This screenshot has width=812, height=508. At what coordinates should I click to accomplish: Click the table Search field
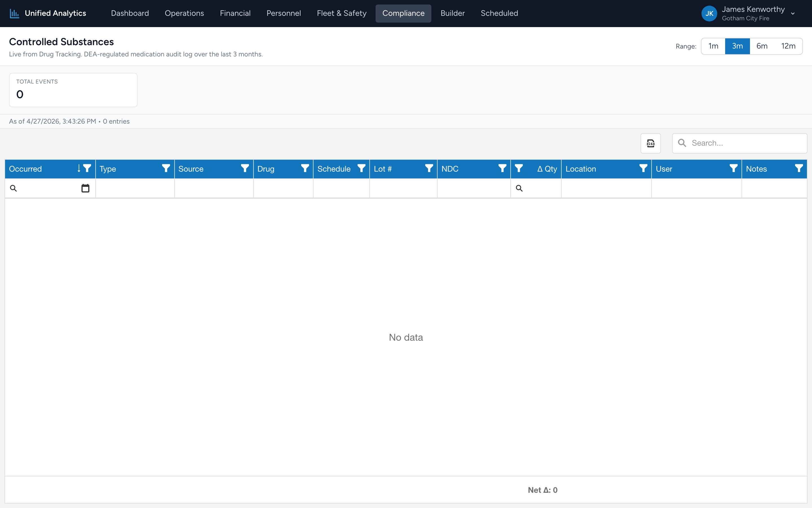coord(740,143)
